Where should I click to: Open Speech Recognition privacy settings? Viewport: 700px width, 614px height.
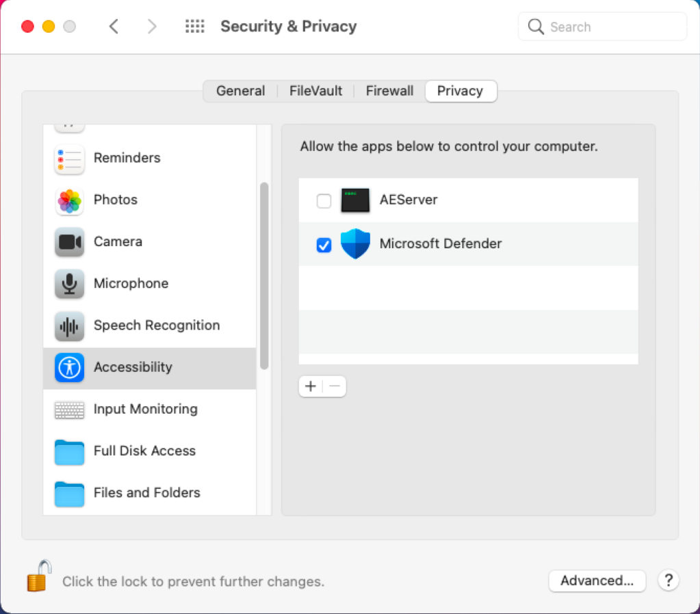150,325
